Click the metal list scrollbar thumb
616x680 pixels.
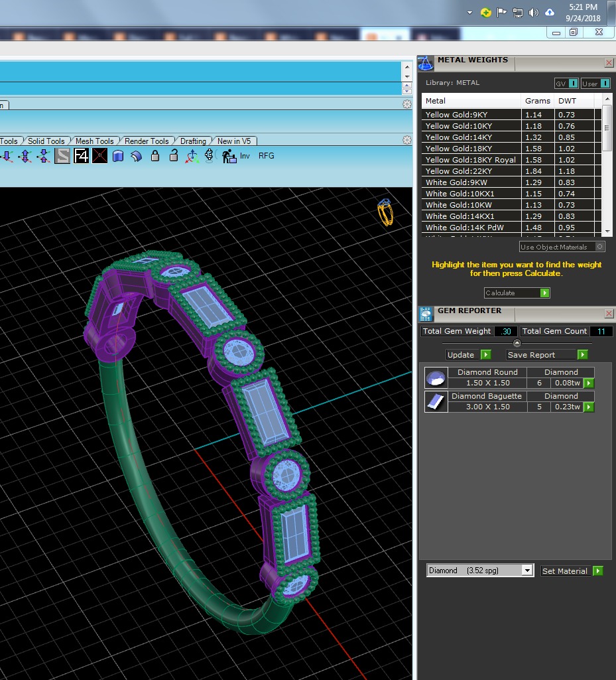607,128
